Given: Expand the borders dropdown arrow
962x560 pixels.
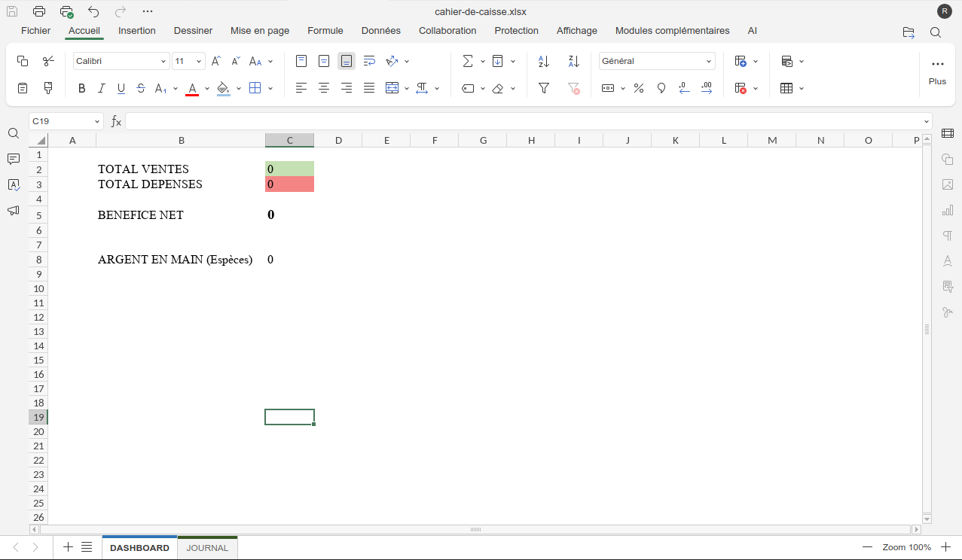Looking at the screenshot, I should [x=270, y=88].
